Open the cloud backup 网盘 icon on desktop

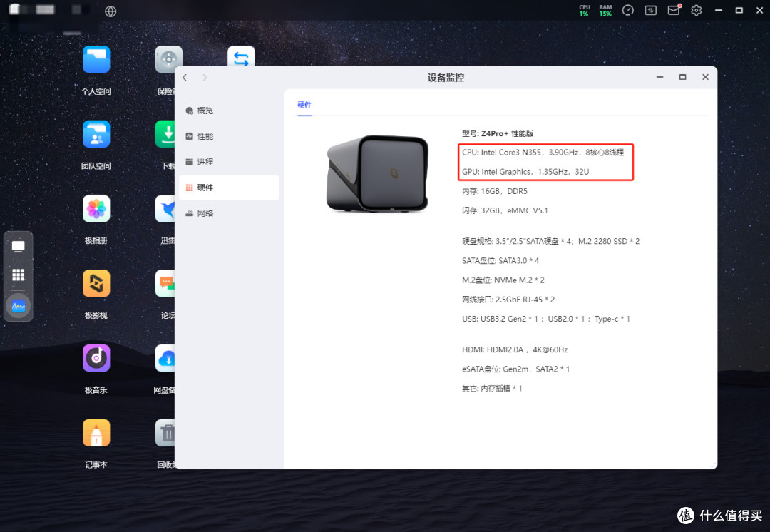[x=165, y=358]
